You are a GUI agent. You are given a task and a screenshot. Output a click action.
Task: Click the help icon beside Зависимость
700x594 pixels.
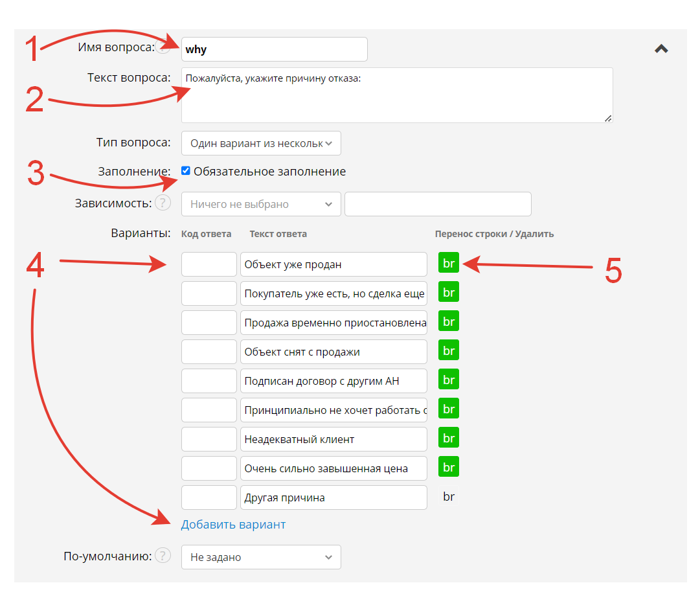pyautogui.click(x=163, y=203)
